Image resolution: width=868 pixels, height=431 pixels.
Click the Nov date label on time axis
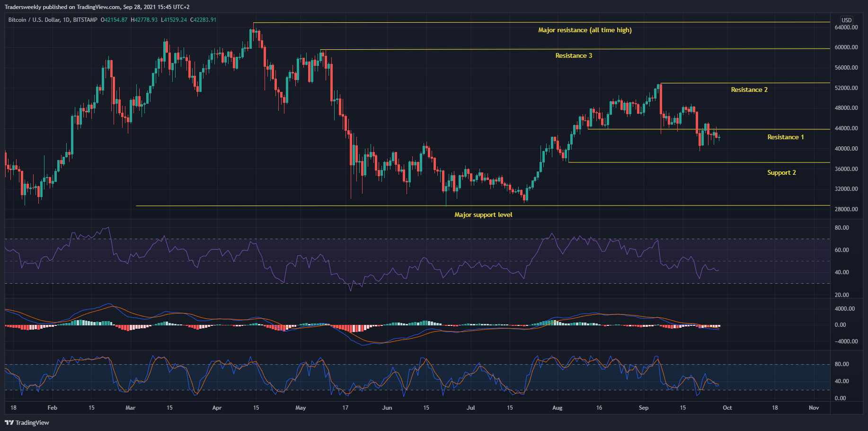pos(814,408)
